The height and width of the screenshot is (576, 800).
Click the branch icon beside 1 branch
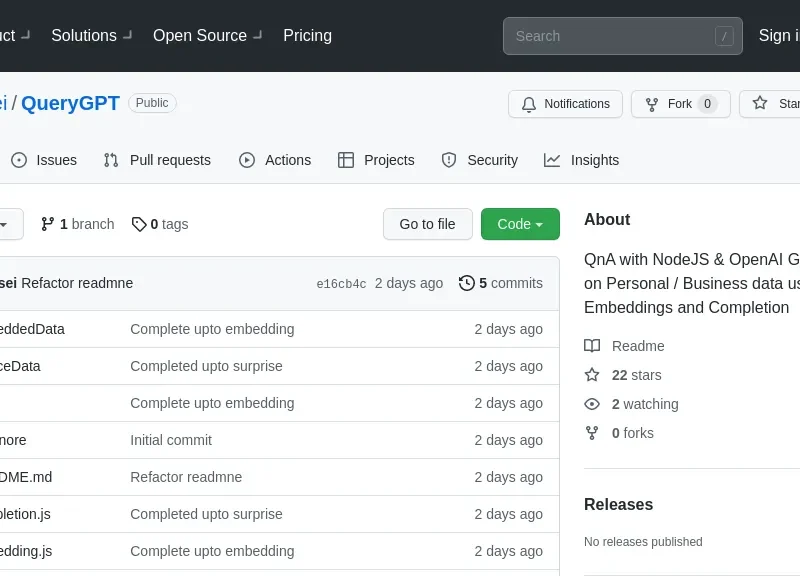pos(47,224)
